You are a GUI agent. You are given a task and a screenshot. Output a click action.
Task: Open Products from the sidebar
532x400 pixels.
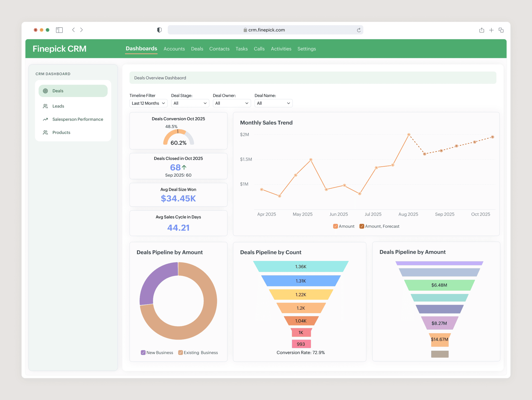61,132
